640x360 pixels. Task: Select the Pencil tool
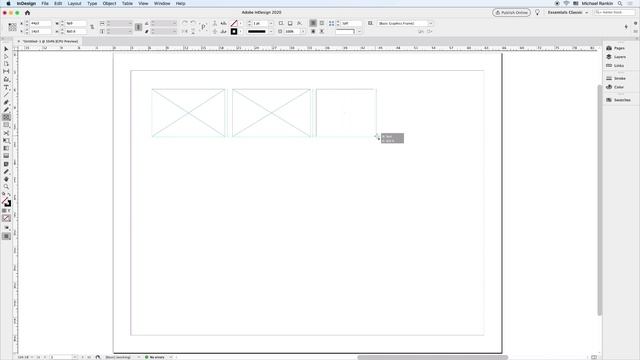6,110
